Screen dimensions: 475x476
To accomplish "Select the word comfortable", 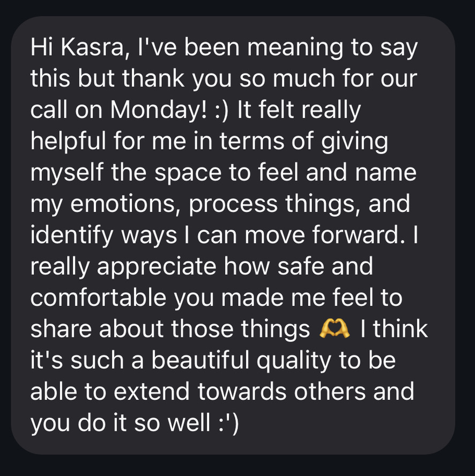I will (98, 297).
